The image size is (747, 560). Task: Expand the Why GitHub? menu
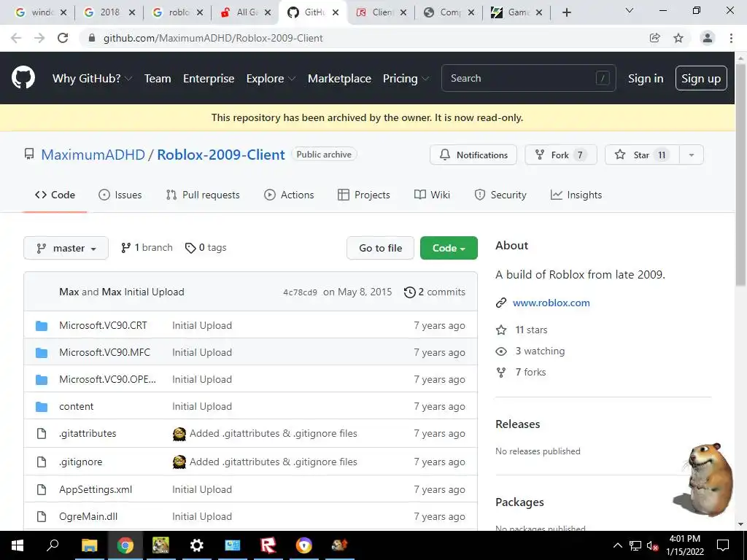pyautogui.click(x=92, y=79)
